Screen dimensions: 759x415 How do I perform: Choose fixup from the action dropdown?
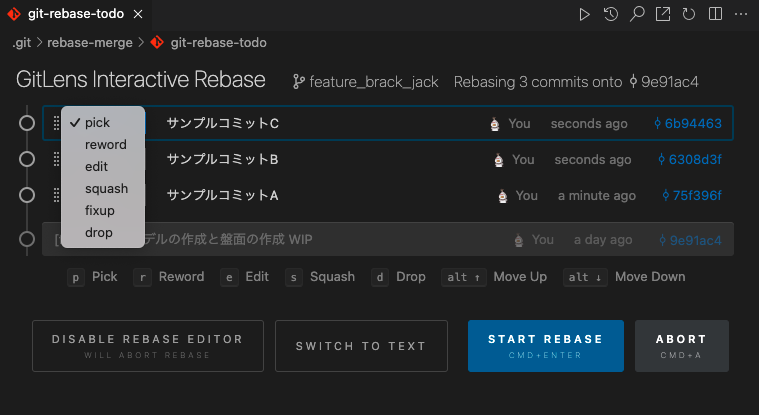103,211
